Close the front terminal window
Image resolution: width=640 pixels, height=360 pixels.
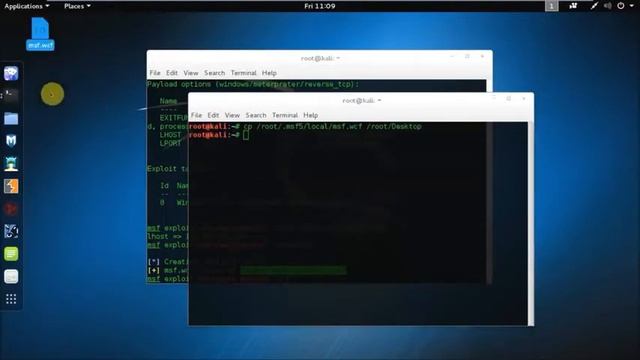coord(524,98)
